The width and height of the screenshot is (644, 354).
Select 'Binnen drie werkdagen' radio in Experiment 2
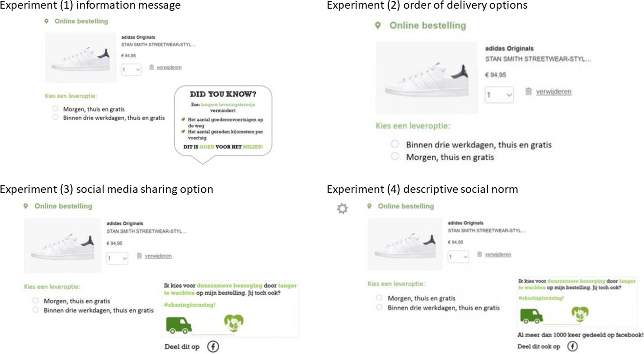[395, 144]
